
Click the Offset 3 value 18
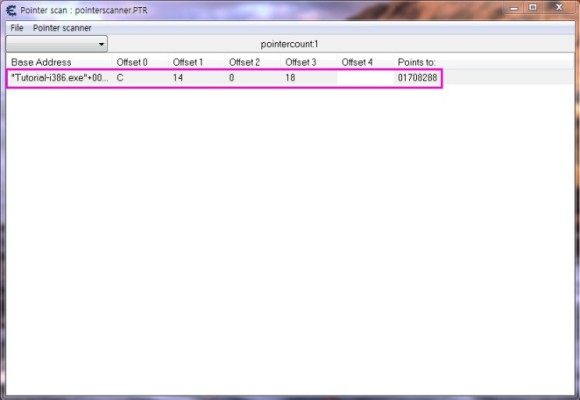pyautogui.click(x=290, y=78)
